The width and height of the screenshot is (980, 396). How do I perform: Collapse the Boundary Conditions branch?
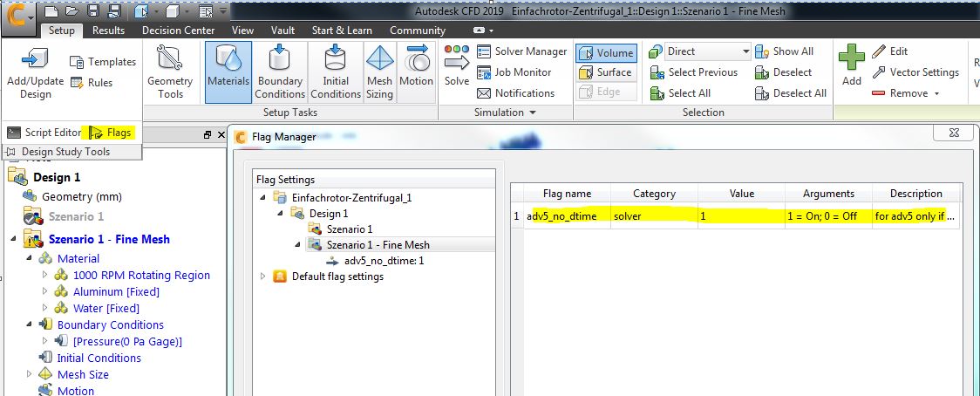[x=30, y=324]
